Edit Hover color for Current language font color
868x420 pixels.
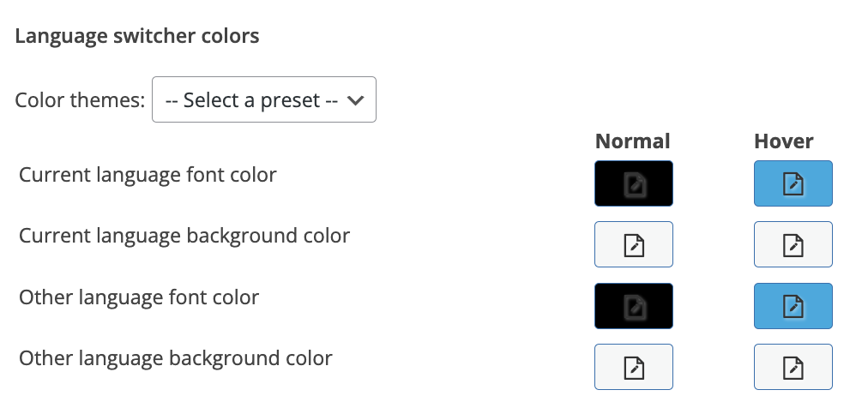[x=793, y=183]
